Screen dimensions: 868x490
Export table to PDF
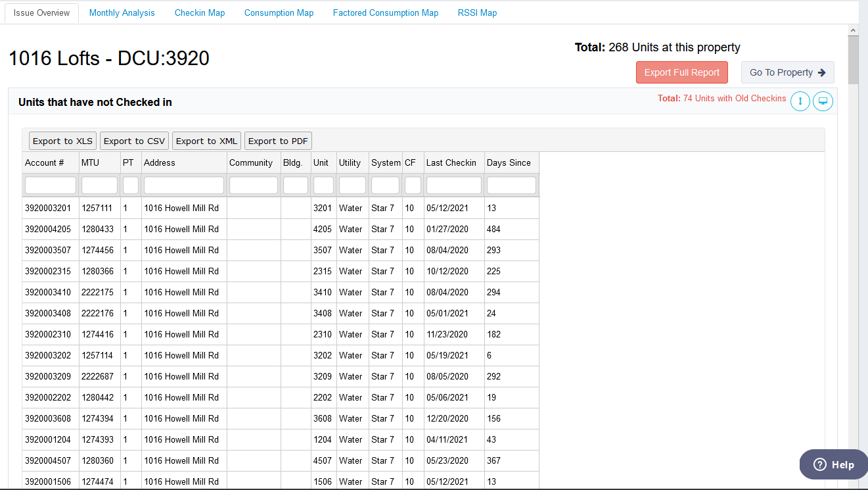[x=278, y=141]
